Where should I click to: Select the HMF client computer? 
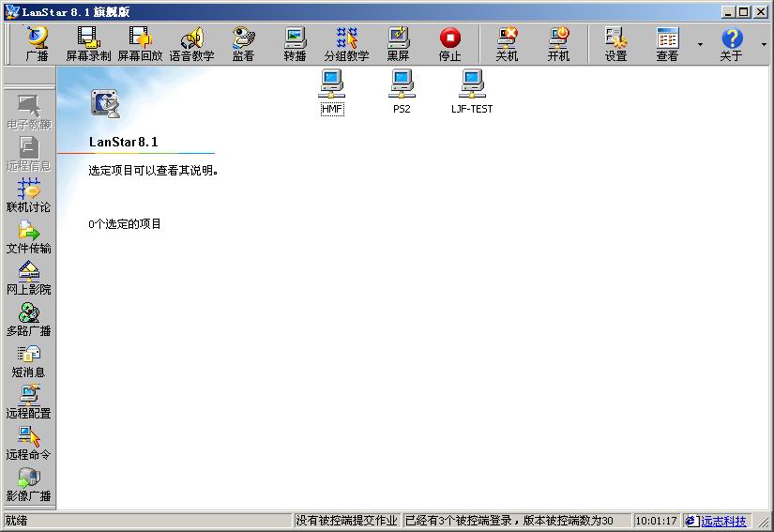332,91
